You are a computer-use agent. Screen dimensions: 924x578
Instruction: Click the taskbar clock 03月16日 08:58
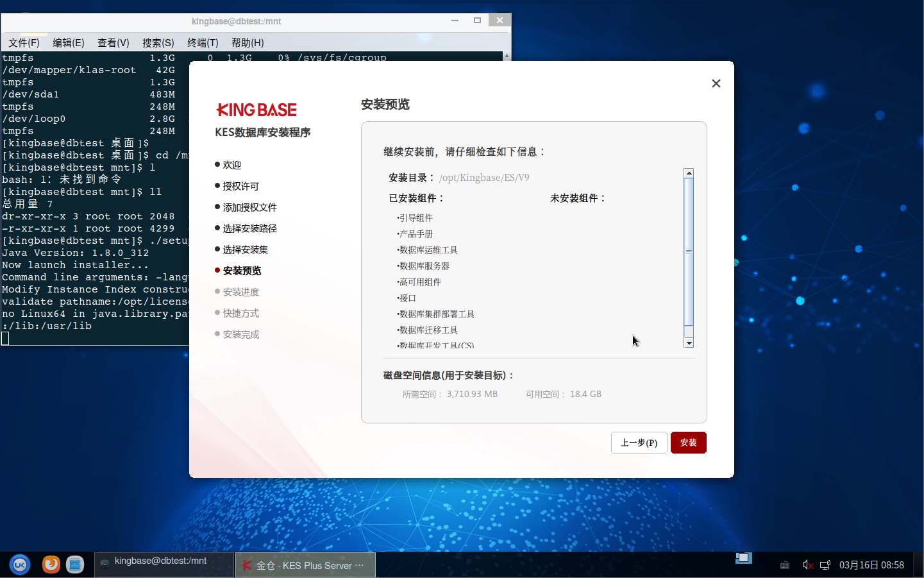tap(871, 565)
